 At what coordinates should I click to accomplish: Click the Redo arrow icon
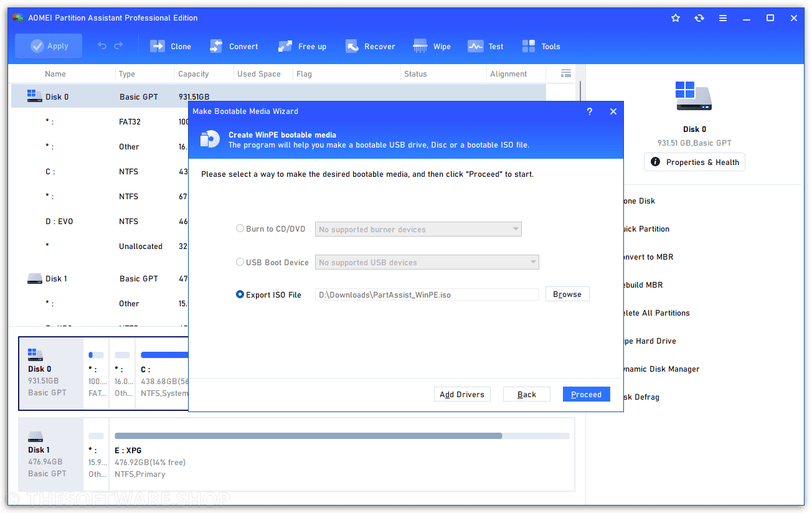click(x=118, y=46)
